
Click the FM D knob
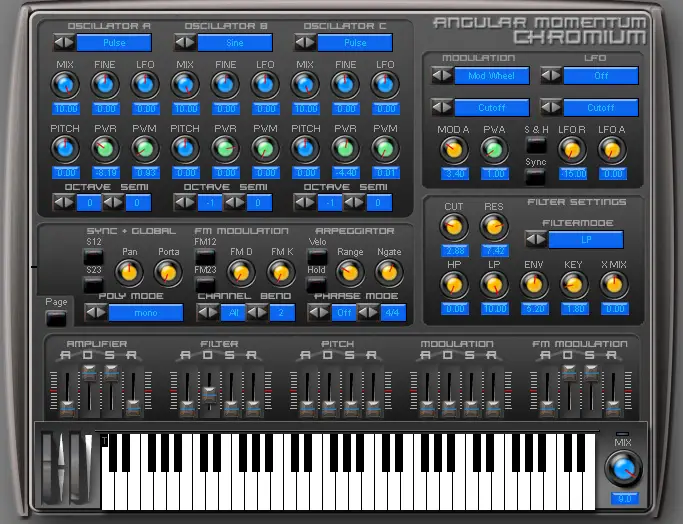coord(241,273)
